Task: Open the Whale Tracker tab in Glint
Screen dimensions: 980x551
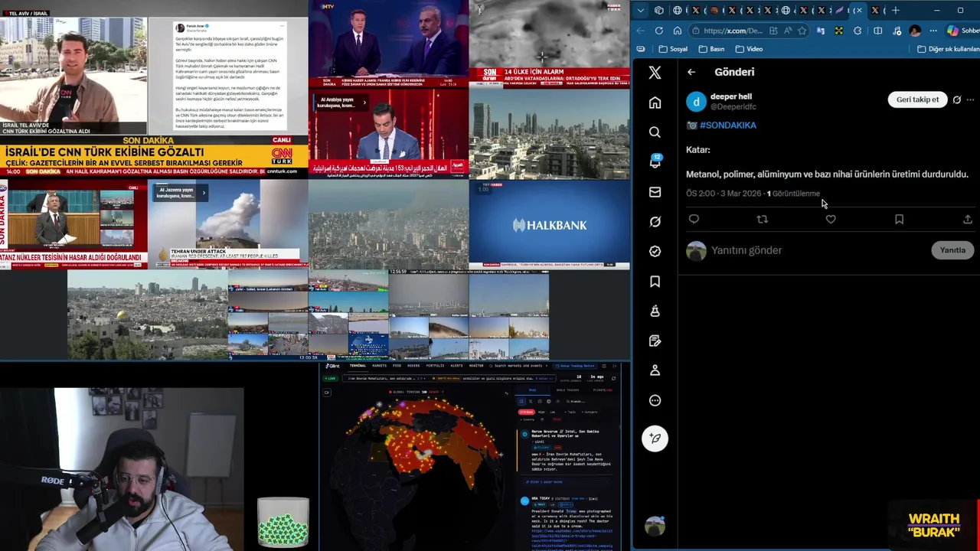Action: [x=567, y=390]
